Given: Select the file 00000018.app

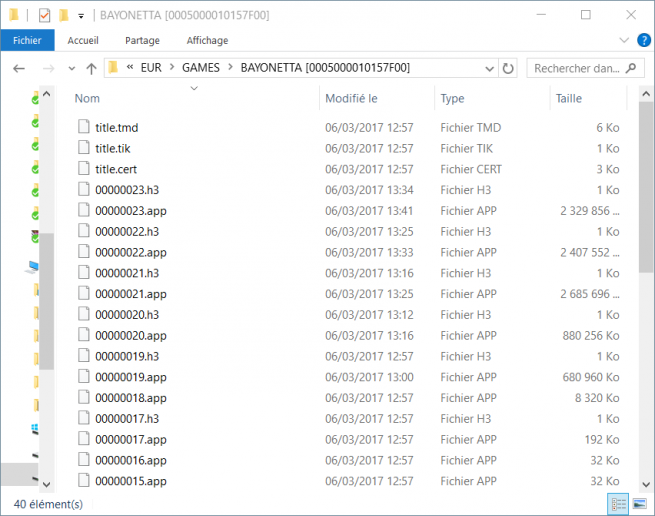Looking at the screenshot, I should pyautogui.click(x=131, y=398).
